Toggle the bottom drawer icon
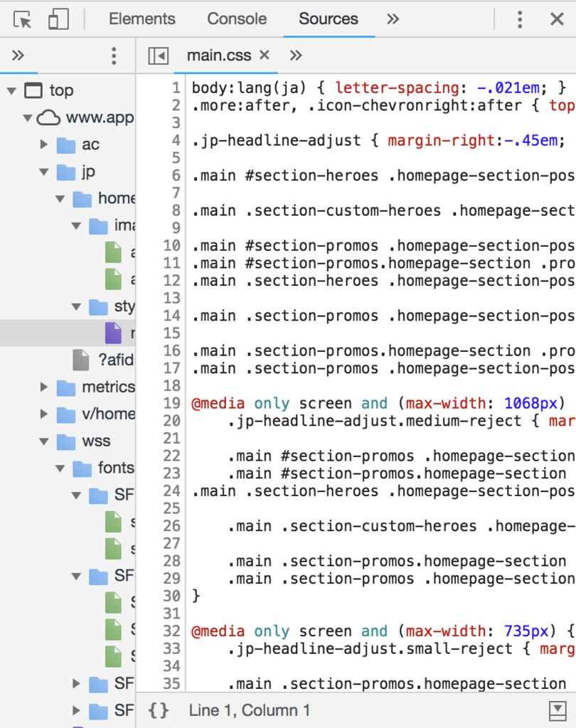 point(558,710)
